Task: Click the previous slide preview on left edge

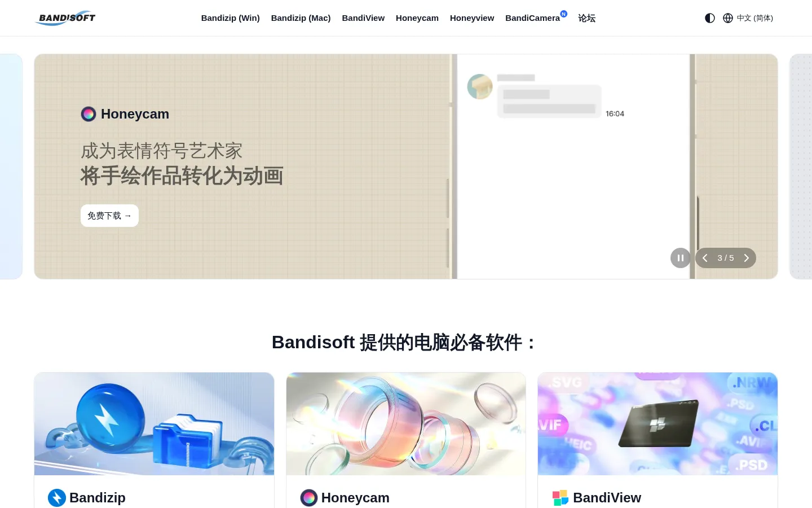Action: tap(11, 167)
